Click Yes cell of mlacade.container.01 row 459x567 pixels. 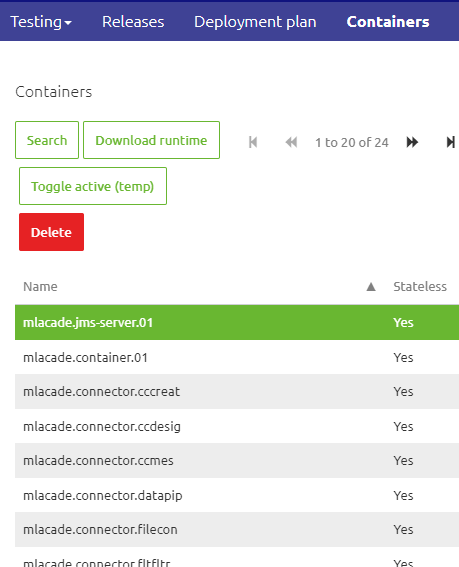coord(403,357)
